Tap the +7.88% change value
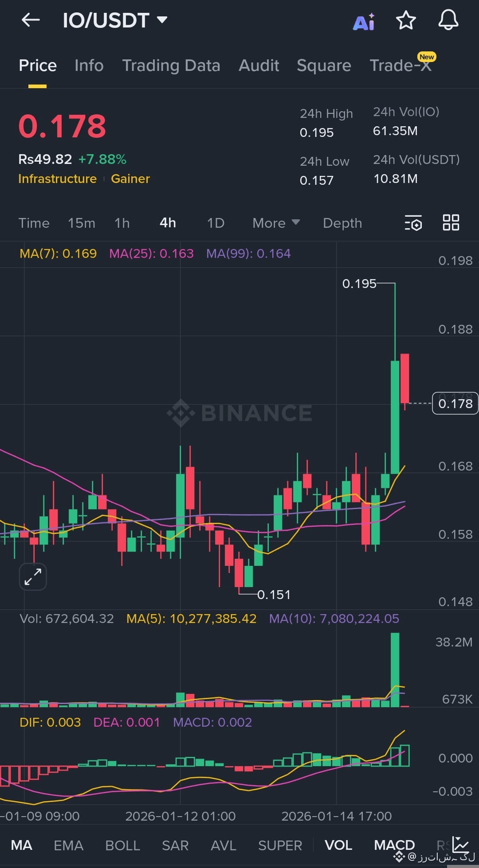 pos(102,159)
